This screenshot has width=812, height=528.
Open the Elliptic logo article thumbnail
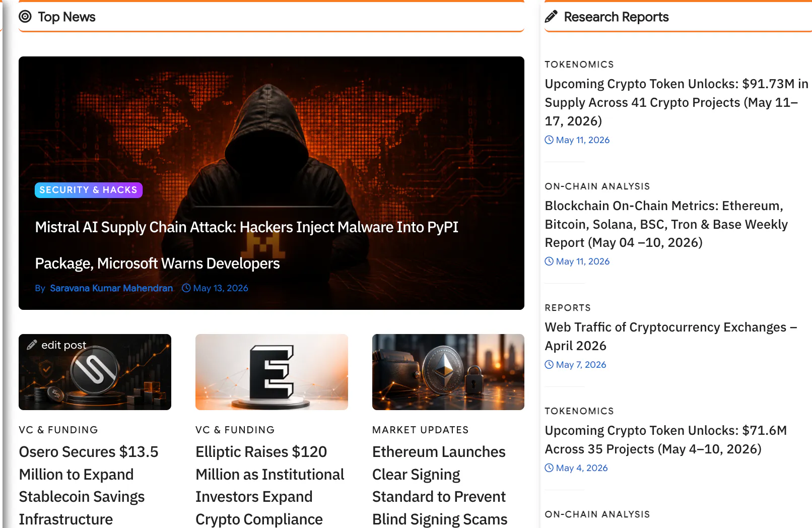pos(272,372)
